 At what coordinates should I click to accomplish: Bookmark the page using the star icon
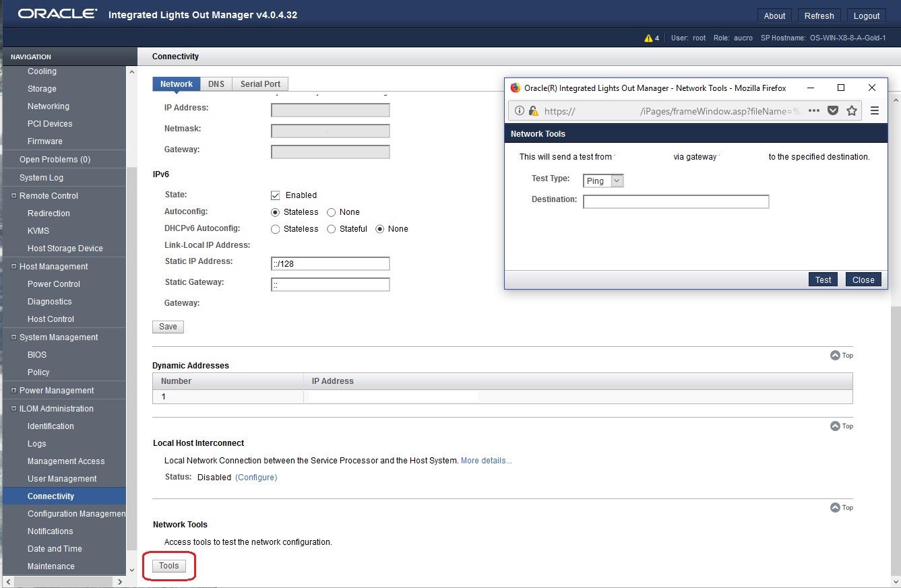tap(852, 111)
